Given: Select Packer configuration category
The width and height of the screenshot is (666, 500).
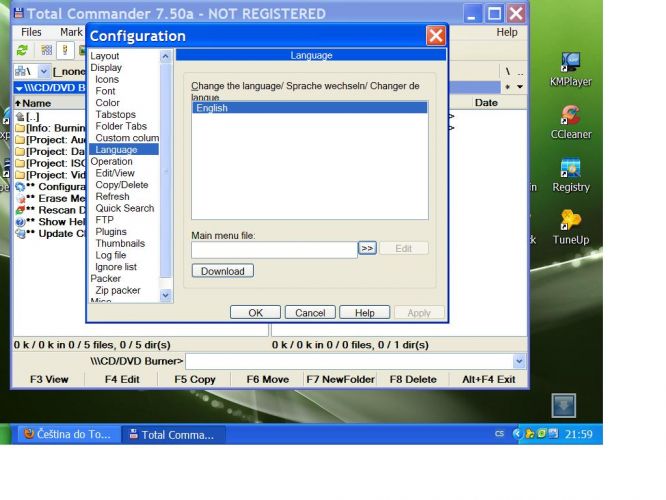Looking at the screenshot, I should pyautogui.click(x=106, y=279).
